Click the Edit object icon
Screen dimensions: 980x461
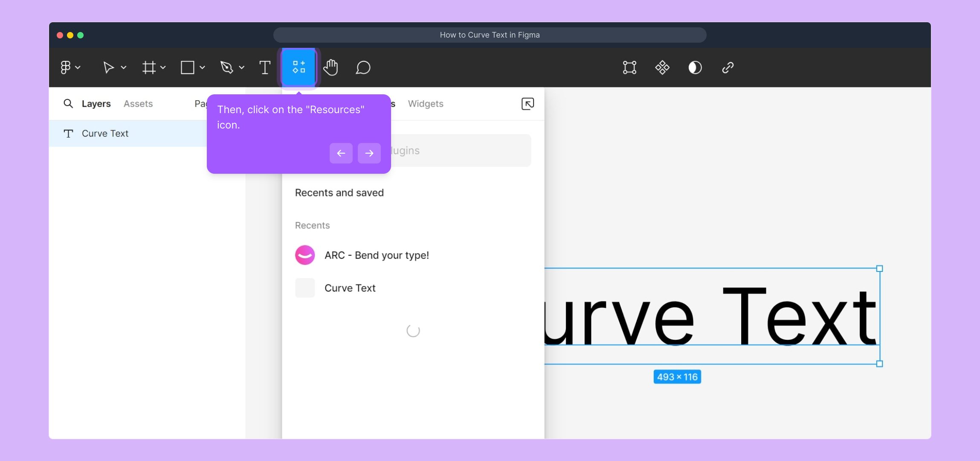pyautogui.click(x=629, y=67)
